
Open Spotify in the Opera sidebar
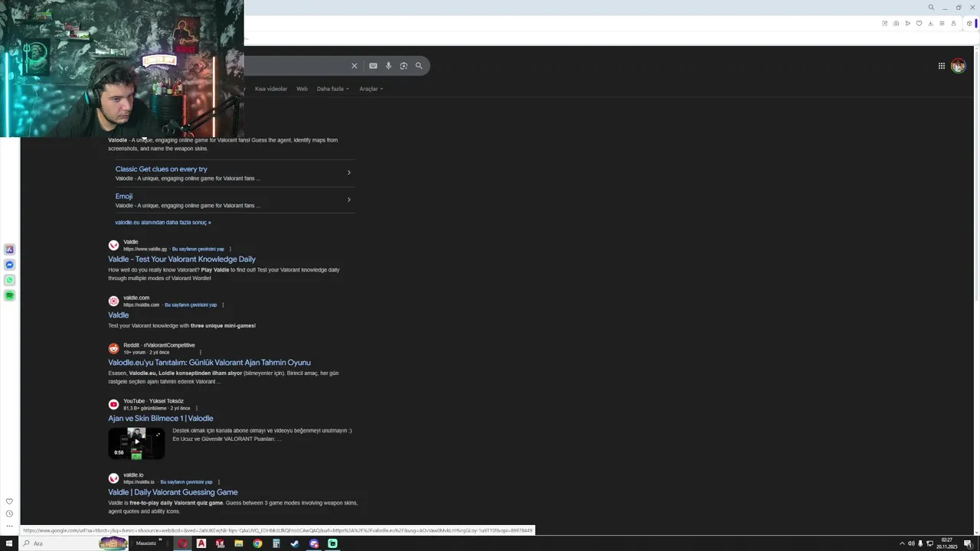point(9,295)
